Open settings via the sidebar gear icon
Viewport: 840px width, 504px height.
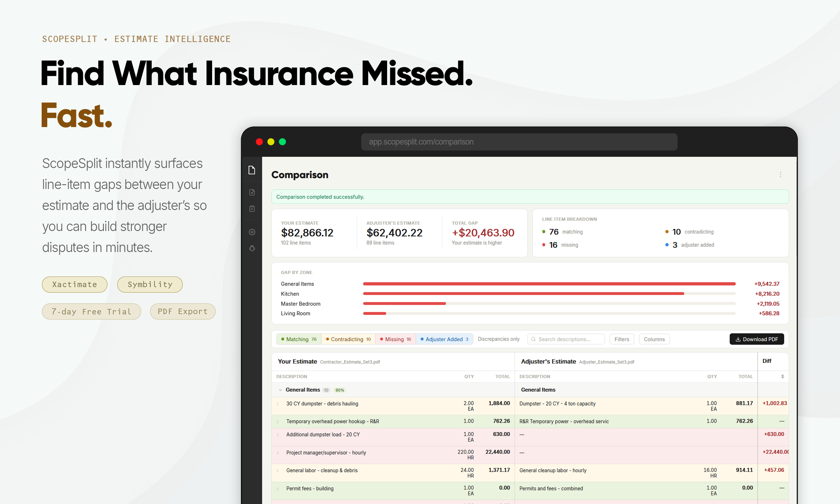[x=252, y=232]
